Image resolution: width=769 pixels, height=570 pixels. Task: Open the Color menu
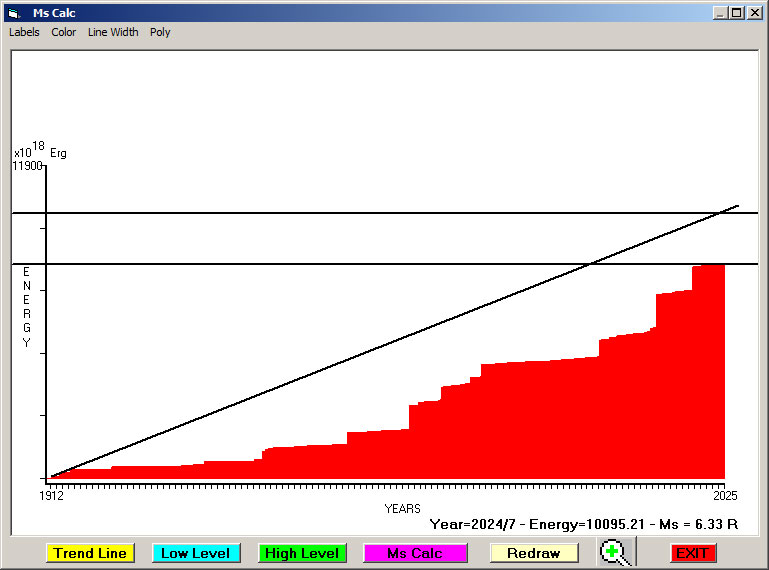(x=64, y=32)
